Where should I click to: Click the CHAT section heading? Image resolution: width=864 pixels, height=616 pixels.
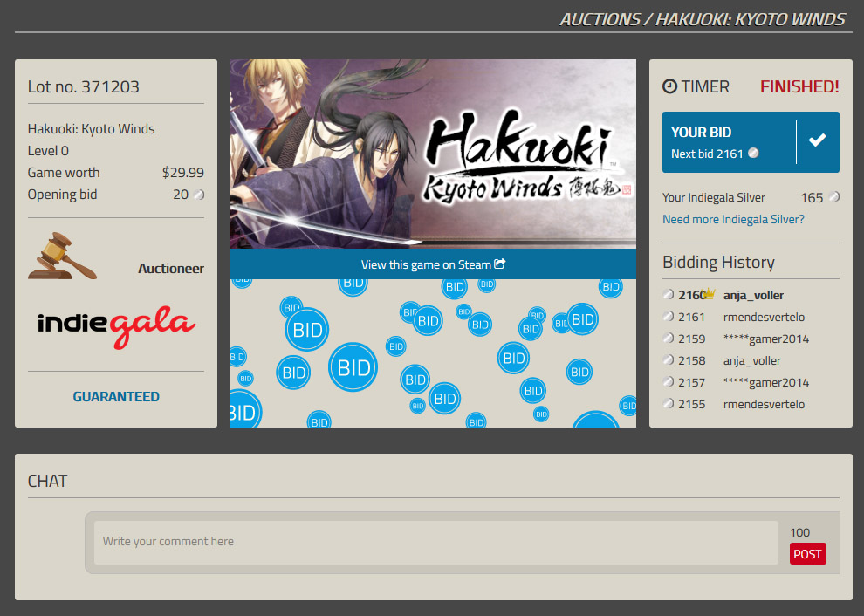(x=47, y=481)
